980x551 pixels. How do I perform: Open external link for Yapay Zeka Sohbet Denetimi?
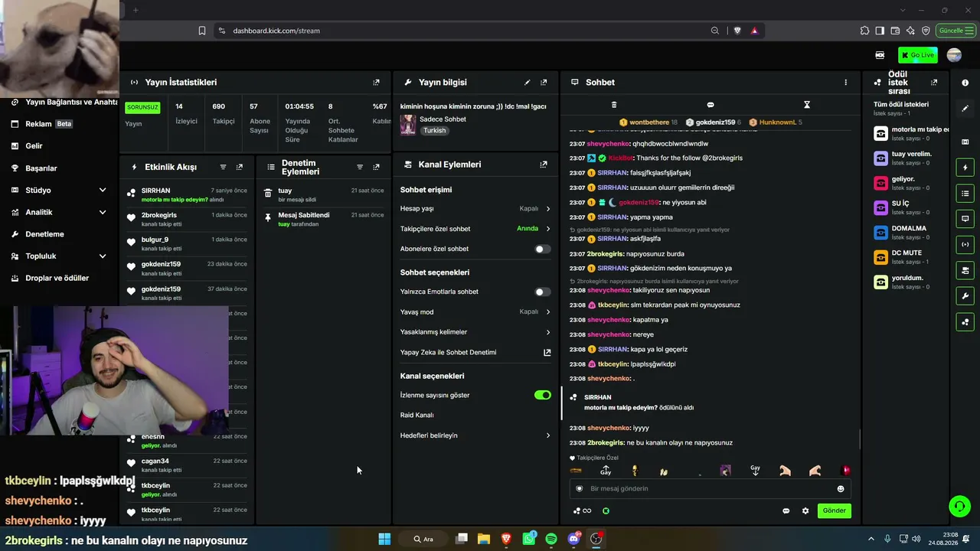tap(547, 352)
